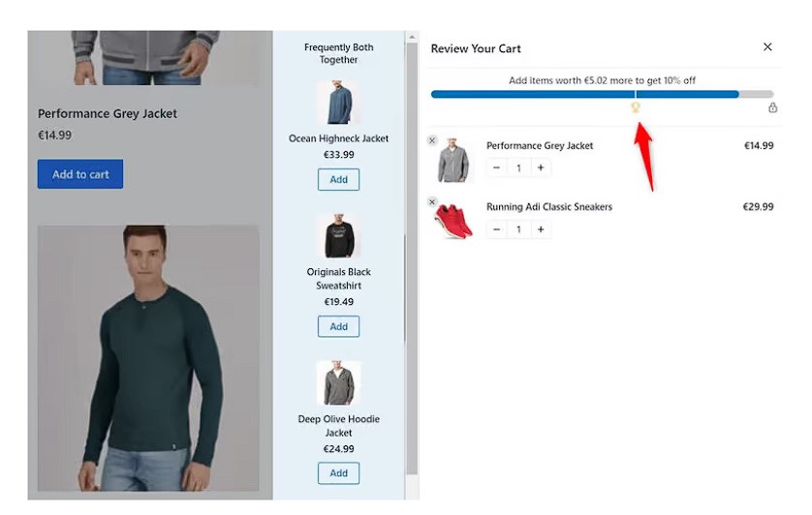Add Ocean Highneck Jacket to cart
The height and width of the screenshot is (515, 812).
coord(339,180)
